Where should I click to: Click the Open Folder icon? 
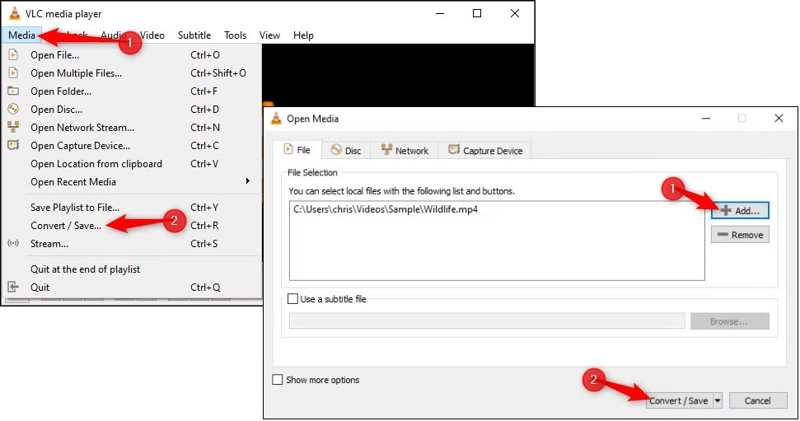point(13,91)
